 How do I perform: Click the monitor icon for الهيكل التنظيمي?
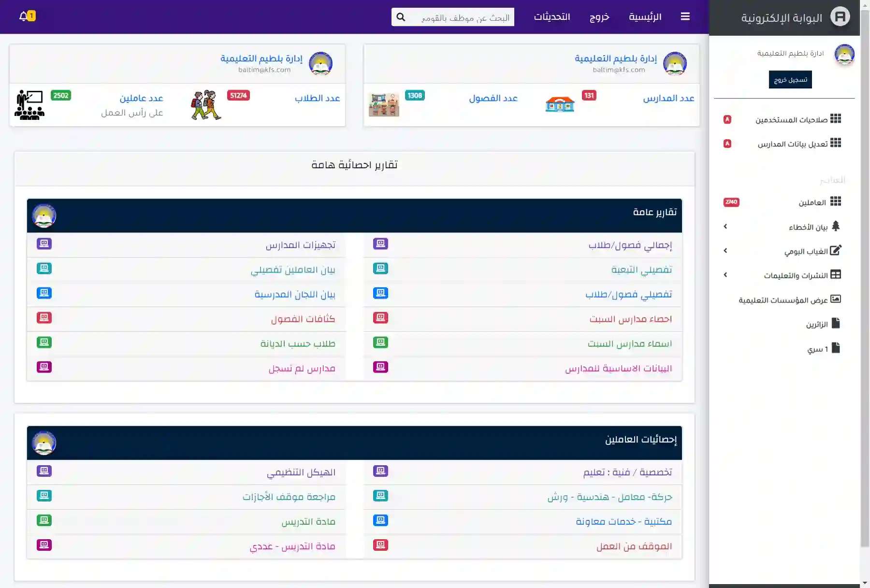point(44,471)
